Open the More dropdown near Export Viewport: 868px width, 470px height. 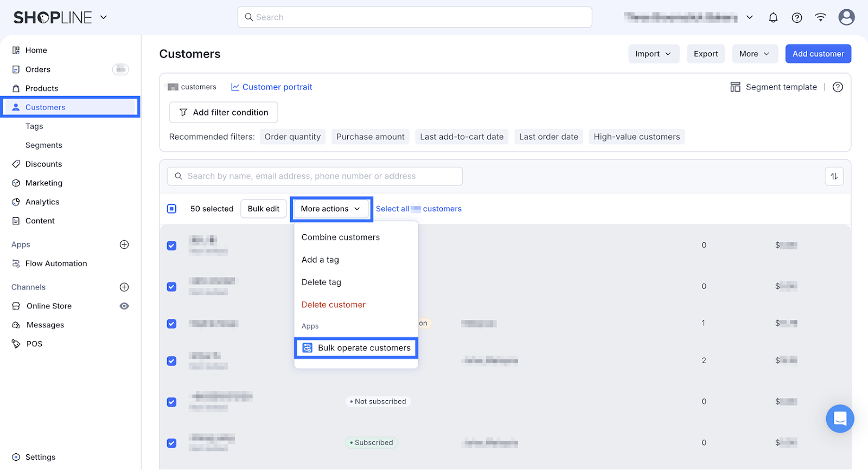[x=754, y=54]
